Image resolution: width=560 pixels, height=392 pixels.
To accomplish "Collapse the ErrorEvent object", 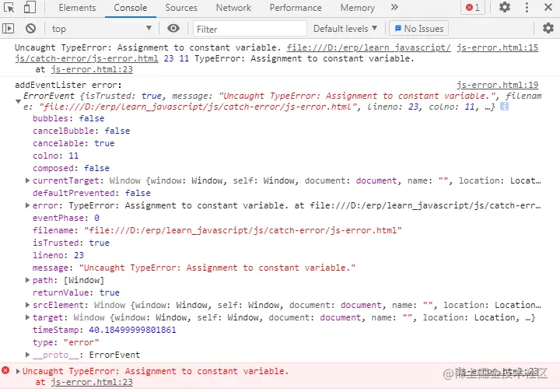I will (18, 101).
